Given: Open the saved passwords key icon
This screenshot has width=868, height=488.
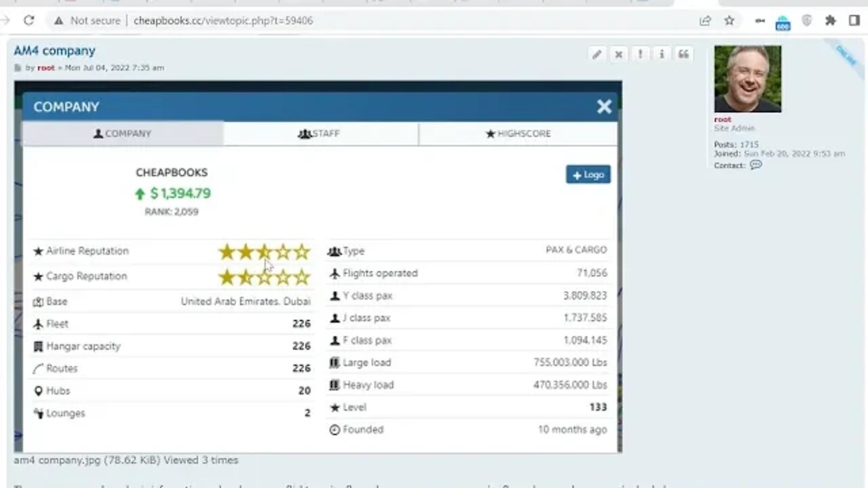Looking at the screenshot, I should click(760, 20).
